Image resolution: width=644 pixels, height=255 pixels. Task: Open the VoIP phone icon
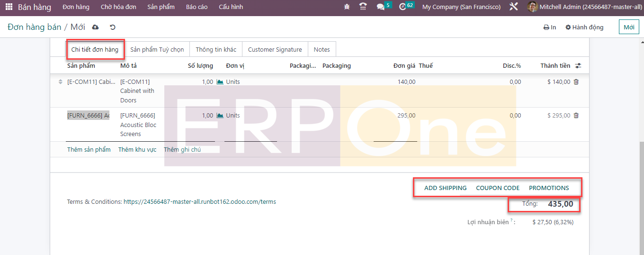click(363, 7)
